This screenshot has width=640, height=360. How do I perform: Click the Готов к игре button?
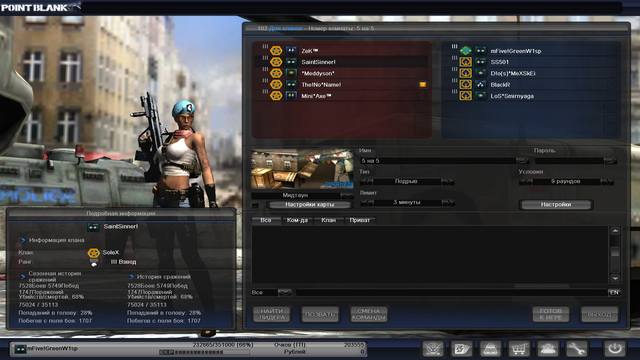click(551, 314)
